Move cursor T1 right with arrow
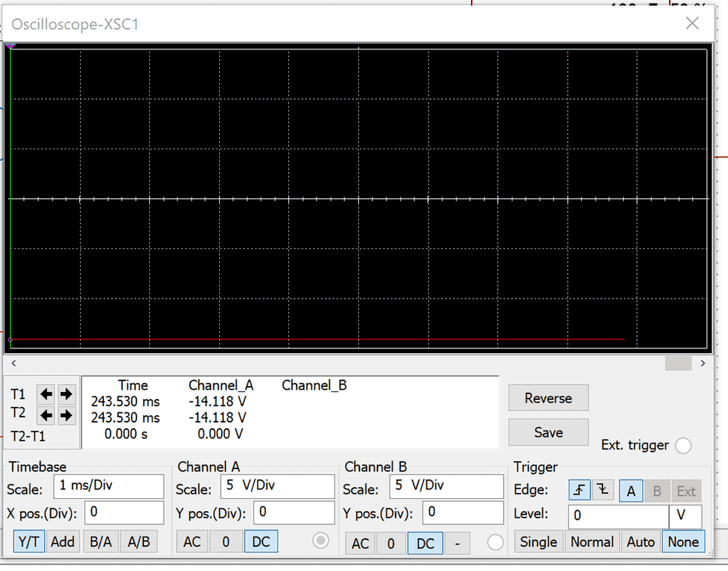 [66, 394]
